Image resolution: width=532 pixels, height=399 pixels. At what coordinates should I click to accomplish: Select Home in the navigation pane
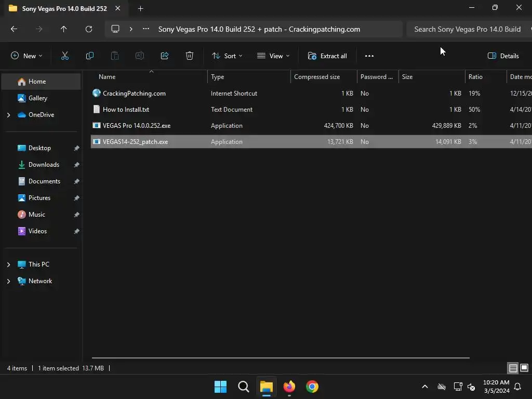[41, 82]
